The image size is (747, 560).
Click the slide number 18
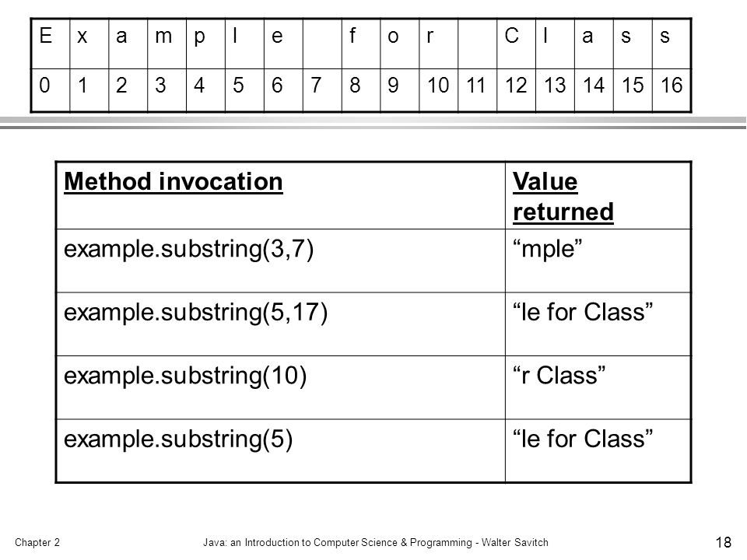(723, 542)
